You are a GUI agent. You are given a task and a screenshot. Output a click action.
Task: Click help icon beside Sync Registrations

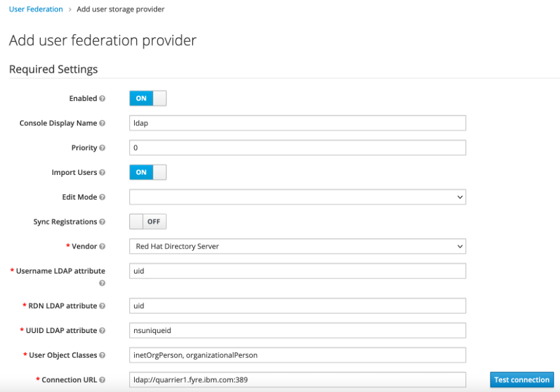tap(102, 221)
